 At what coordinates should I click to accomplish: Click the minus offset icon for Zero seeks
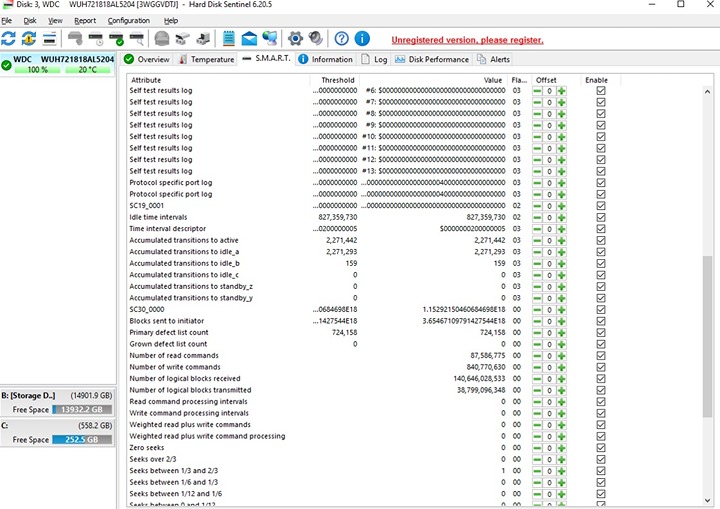coord(537,448)
